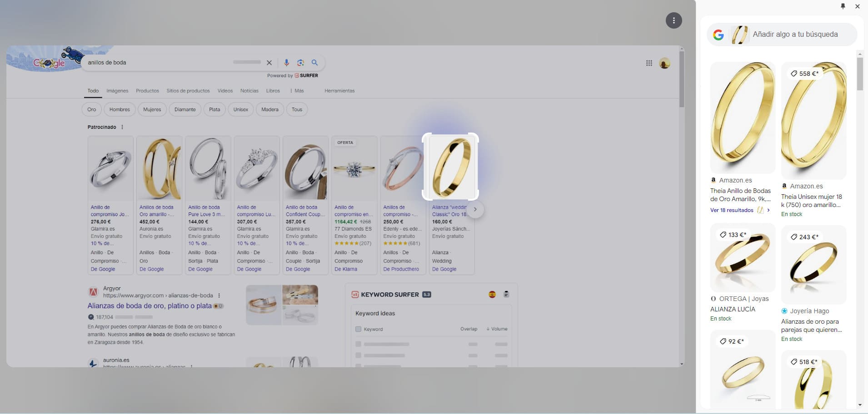The height and width of the screenshot is (414, 868).
Task: Click auronia.es site favicon
Action: (x=93, y=363)
